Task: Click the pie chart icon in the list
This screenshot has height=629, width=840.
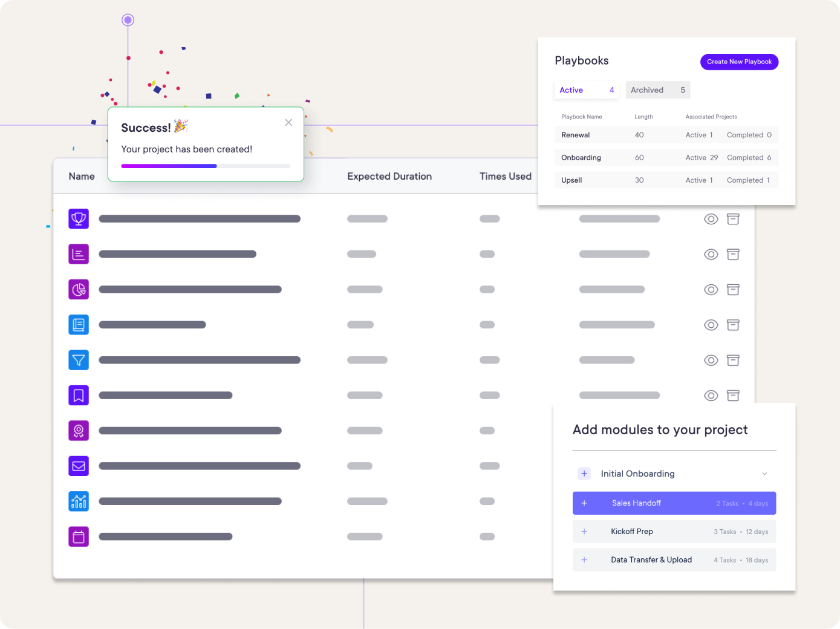Action: click(79, 289)
